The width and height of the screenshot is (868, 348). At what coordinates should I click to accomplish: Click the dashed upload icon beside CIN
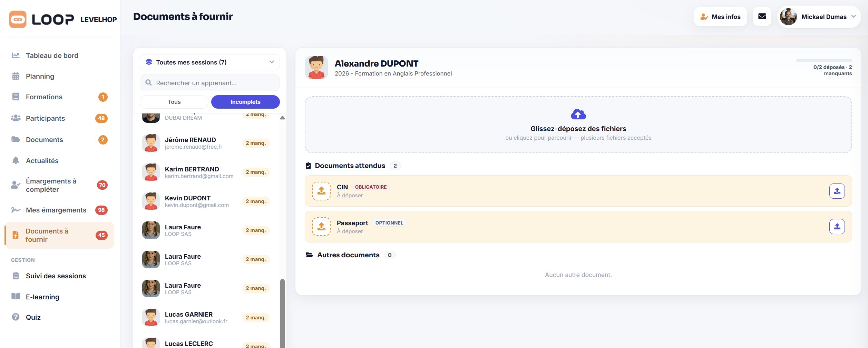tap(321, 191)
